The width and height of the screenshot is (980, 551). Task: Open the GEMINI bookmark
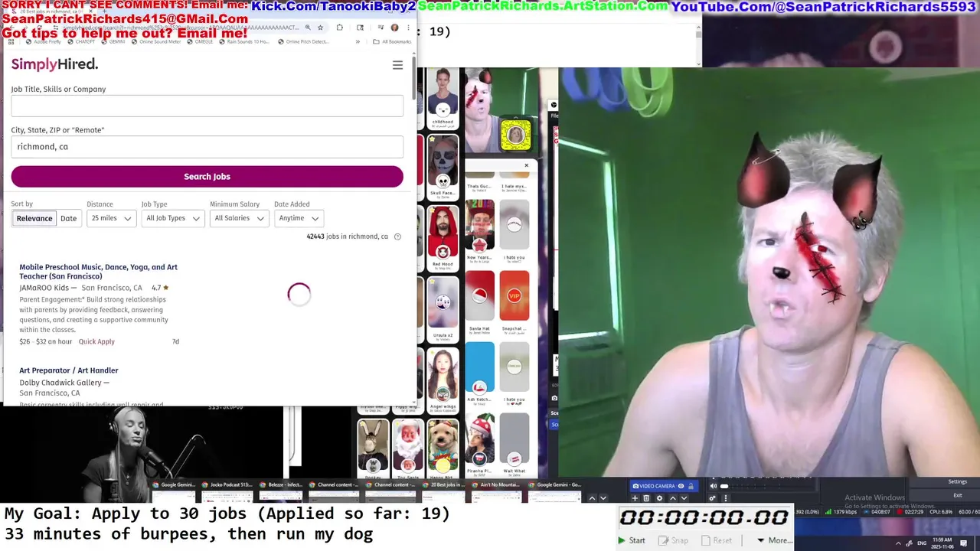coord(113,41)
